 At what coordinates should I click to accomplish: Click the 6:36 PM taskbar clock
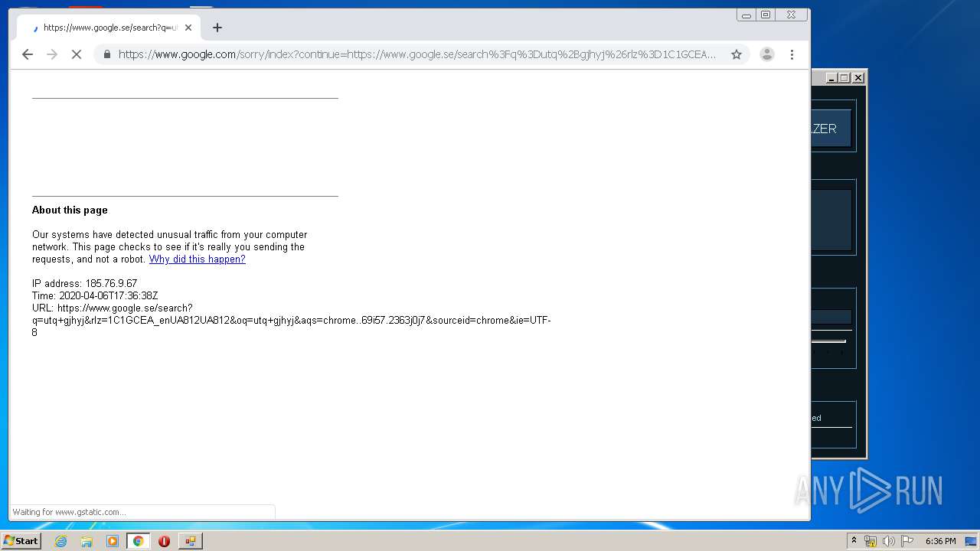(x=940, y=541)
